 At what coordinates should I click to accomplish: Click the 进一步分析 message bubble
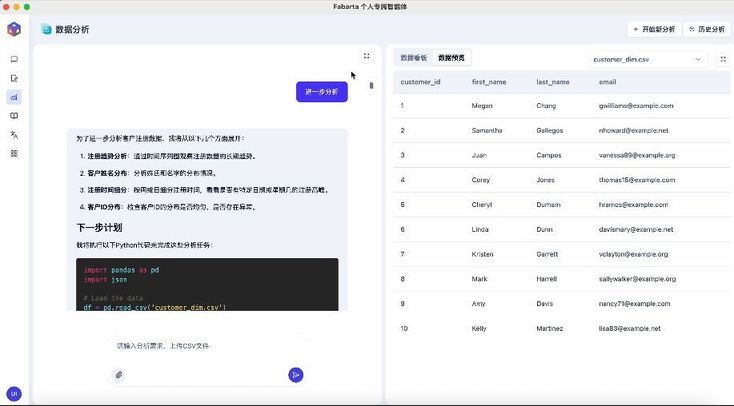(322, 92)
